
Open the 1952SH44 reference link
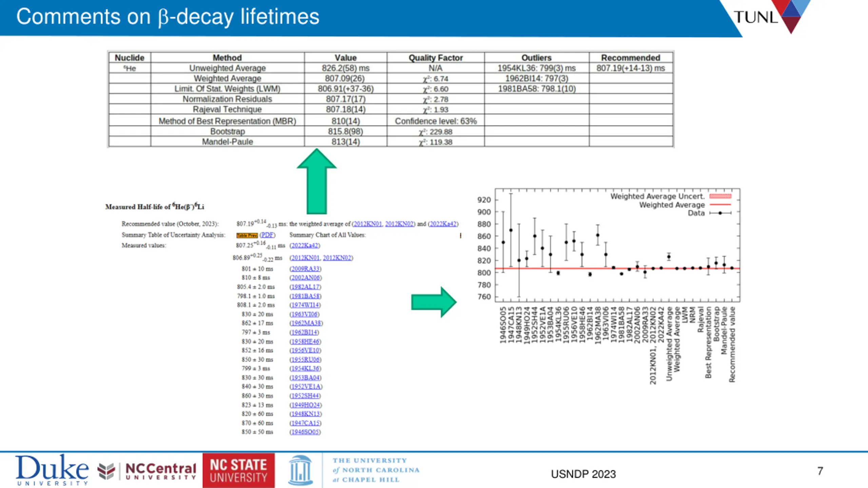[305, 395]
